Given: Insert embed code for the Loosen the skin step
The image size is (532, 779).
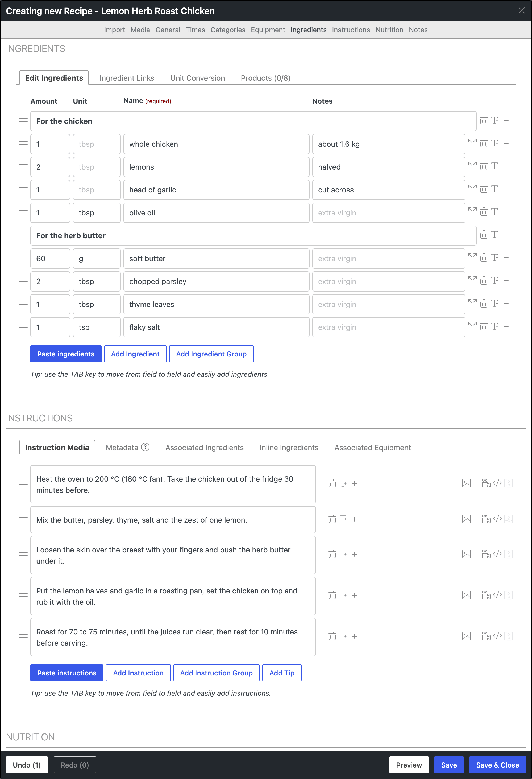Looking at the screenshot, I should [497, 554].
